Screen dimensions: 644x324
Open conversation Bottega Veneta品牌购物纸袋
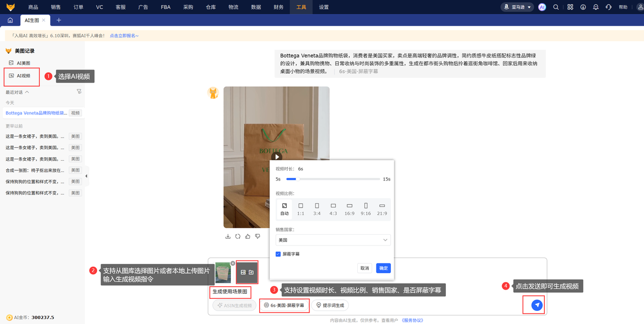click(36, 113)
